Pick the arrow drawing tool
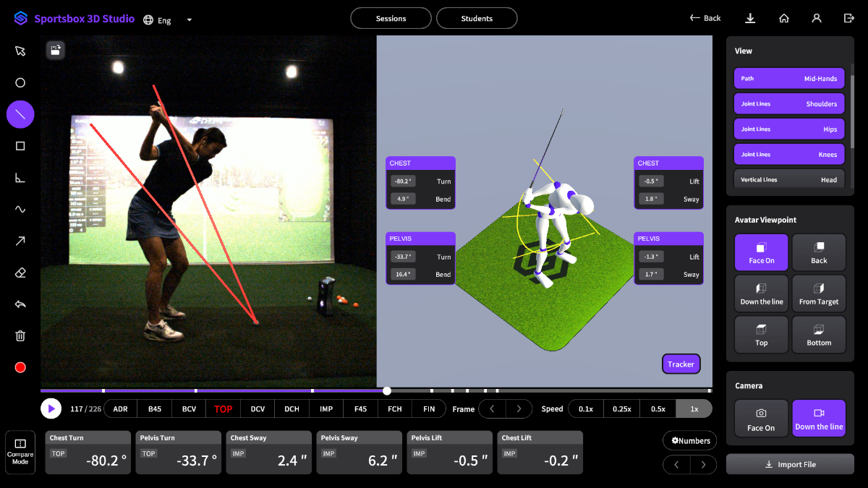This screenshot has height=488, width=868. pos(20,241)
